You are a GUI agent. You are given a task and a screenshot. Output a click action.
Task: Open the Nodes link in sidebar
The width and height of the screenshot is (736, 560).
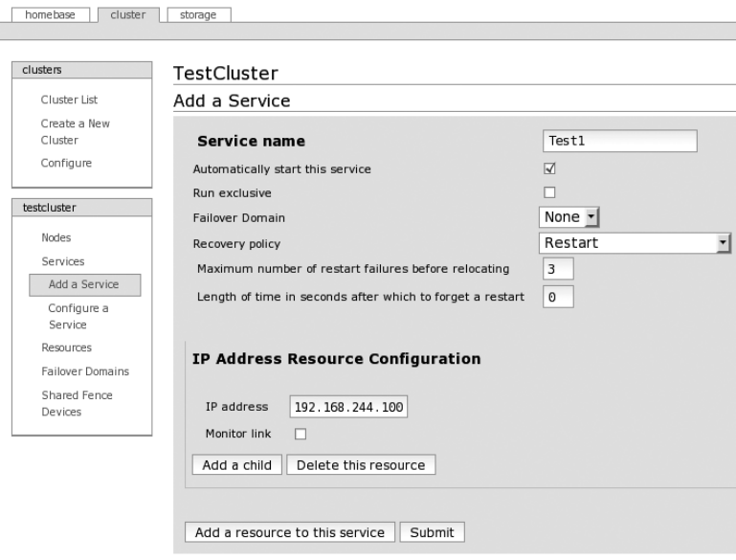(x=56, y=237)
